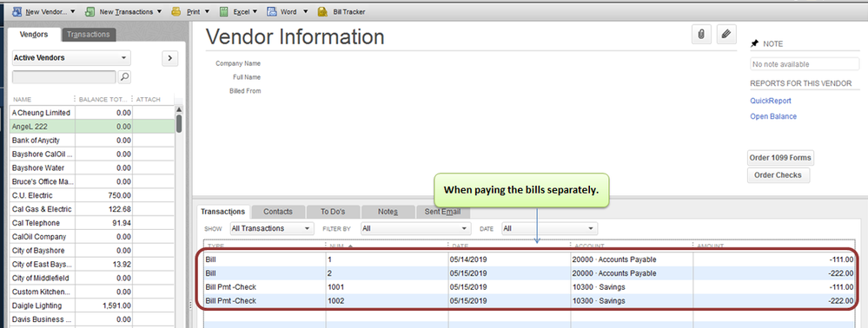Screen dimensions: 868x328
Task: Click the New Transactions toolbar icon
Action: coord(90,11)
